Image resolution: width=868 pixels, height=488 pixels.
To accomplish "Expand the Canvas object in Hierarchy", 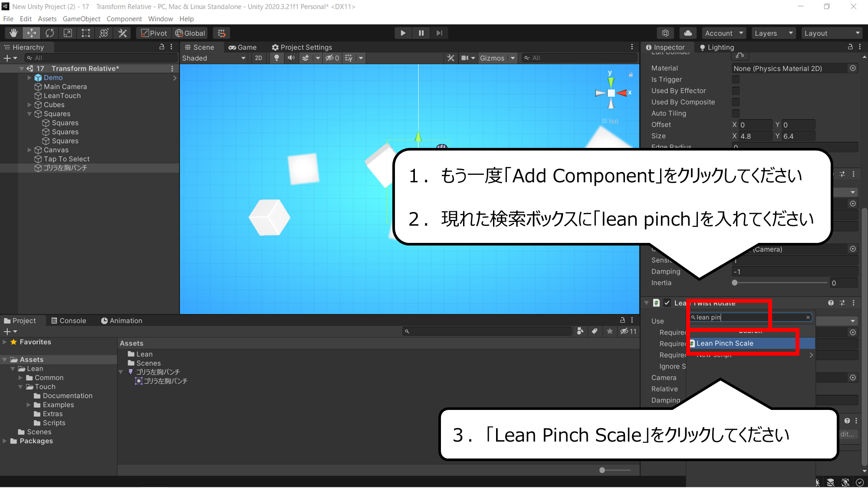I will coord(30,150).
